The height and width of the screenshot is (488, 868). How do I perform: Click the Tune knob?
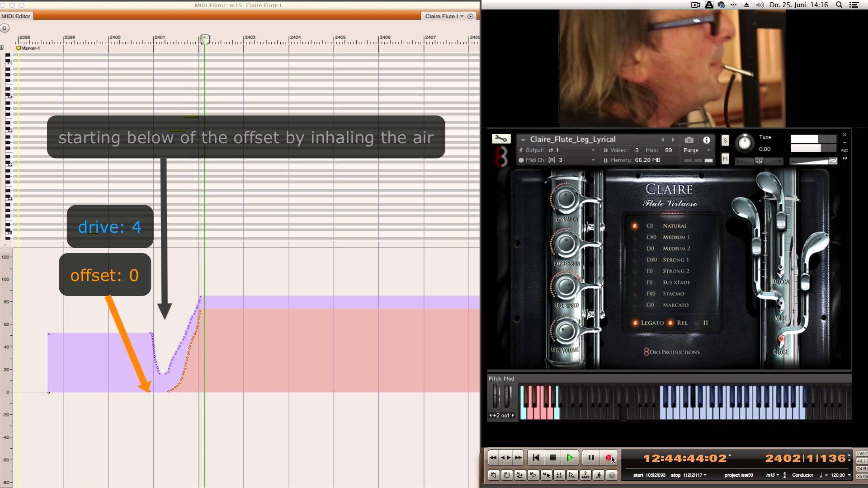(744, 143)
